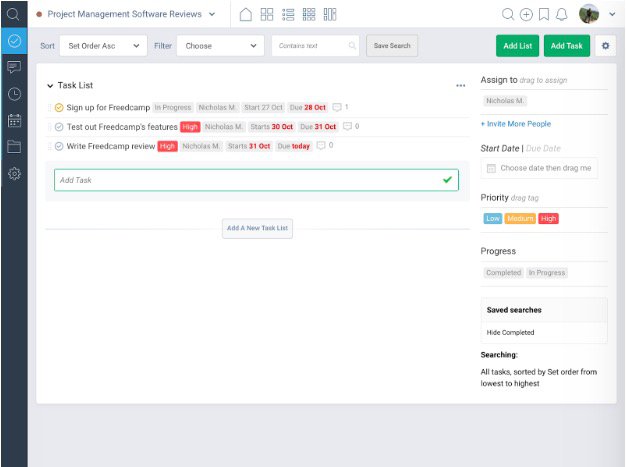
Task: Click the calendar icon in Start Date box
Action: point(491,168)
